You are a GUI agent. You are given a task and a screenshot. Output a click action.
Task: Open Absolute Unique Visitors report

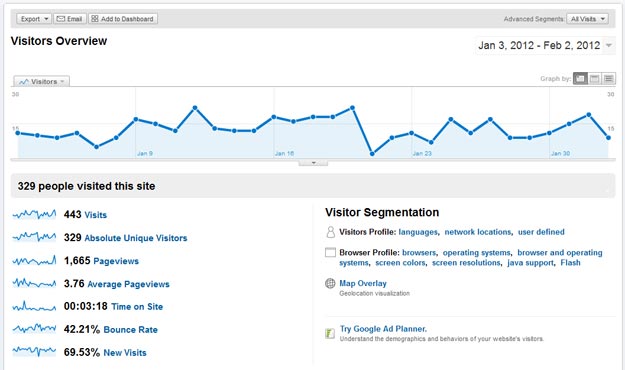coord(136,238)
